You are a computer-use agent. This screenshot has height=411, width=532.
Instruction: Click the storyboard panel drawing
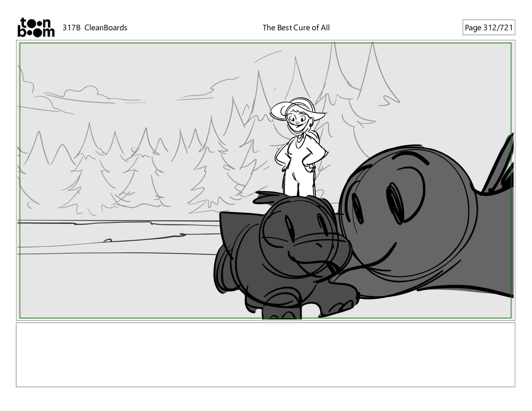(x=265, y=181)
